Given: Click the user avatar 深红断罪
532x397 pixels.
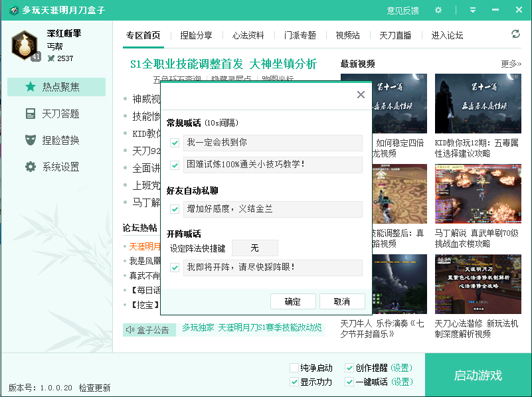Looking at the screenshot, I should [25, 44].
